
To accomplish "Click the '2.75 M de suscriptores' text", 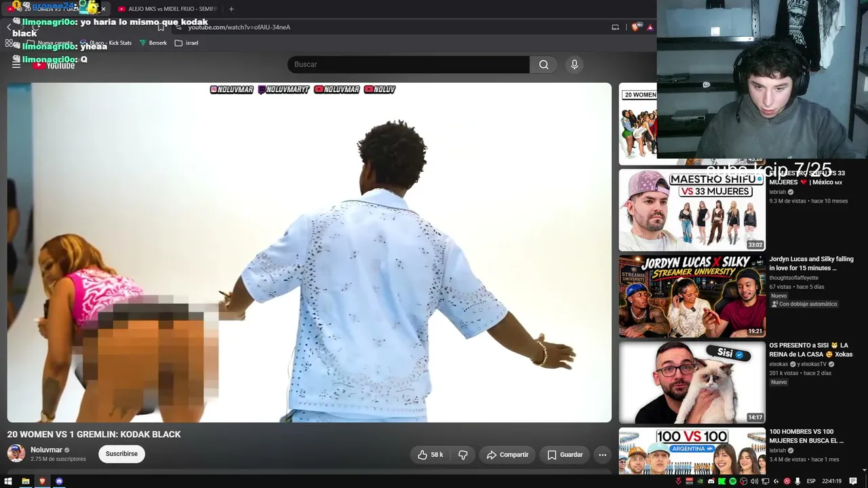I will [x=58, y=459].
